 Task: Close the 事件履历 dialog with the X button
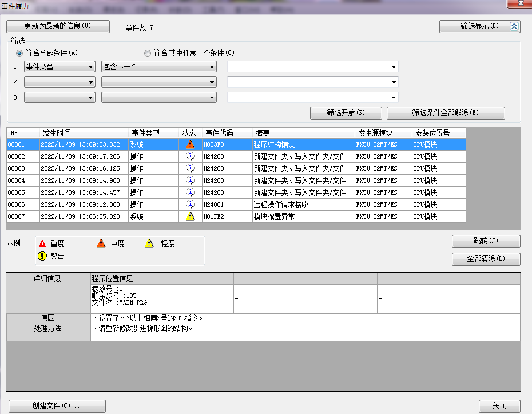coord(518,4)
